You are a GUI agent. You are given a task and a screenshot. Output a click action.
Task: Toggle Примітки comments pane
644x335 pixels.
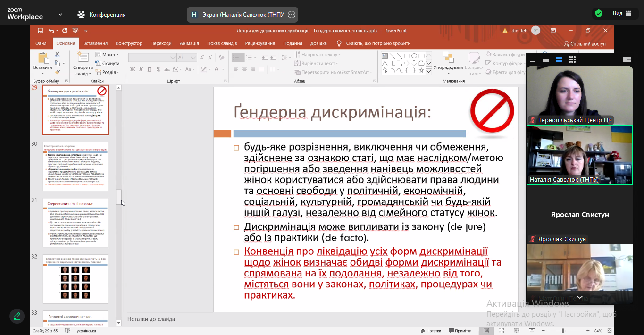coord(460,331)
